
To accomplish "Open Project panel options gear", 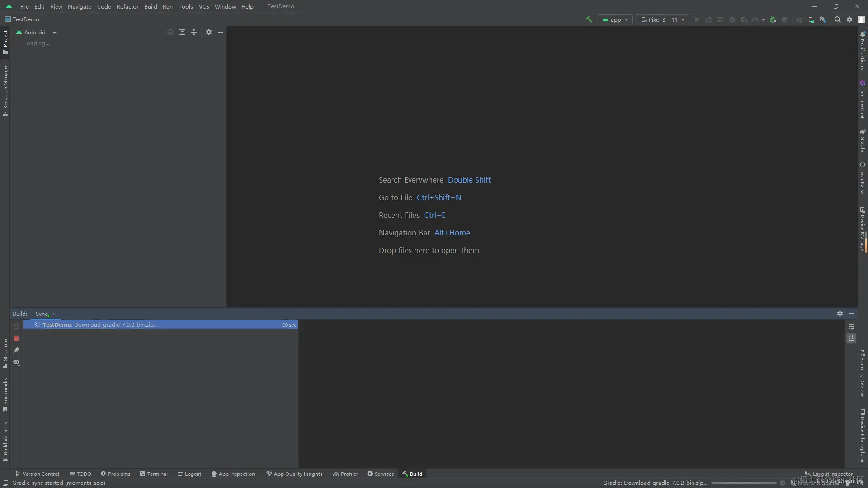I will [209, 32].
